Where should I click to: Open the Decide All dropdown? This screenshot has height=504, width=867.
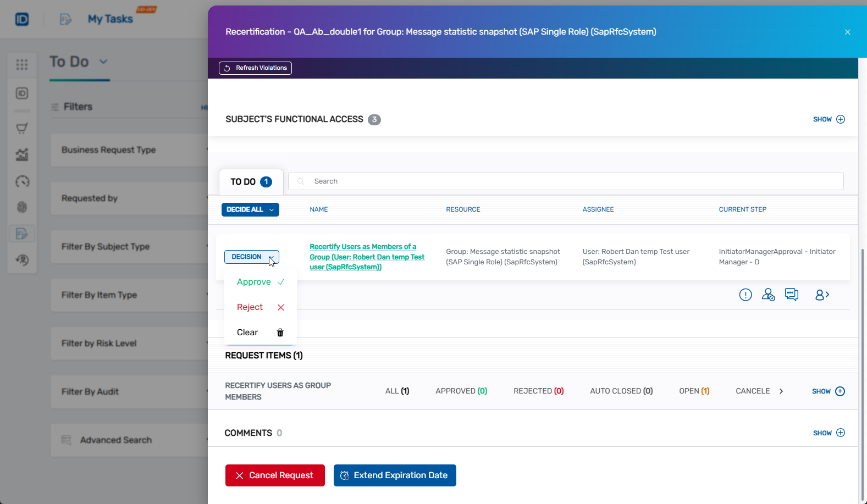(250, 209)
